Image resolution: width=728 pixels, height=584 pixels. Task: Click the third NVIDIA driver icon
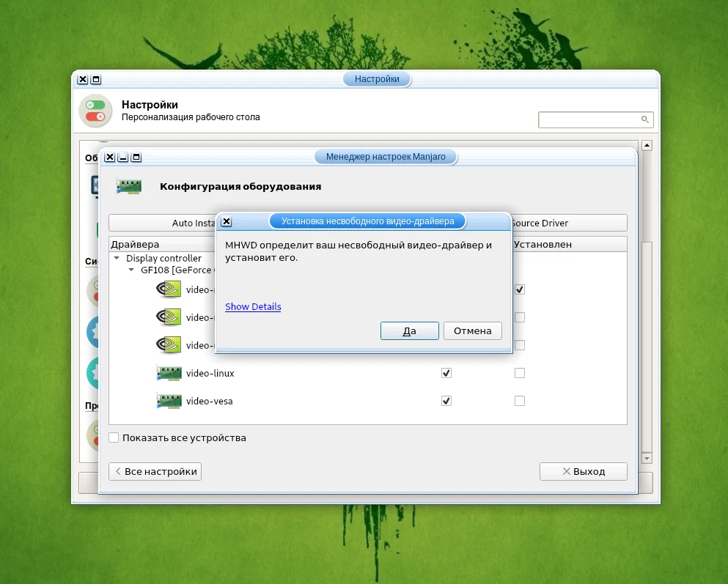pos(169,345)
